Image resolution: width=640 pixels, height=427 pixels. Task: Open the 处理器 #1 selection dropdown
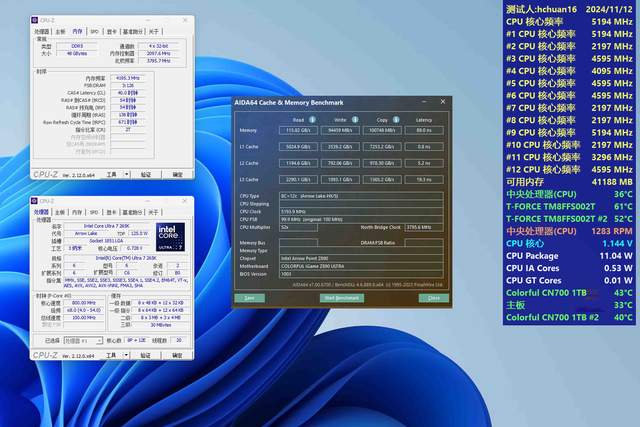[83, 340]
